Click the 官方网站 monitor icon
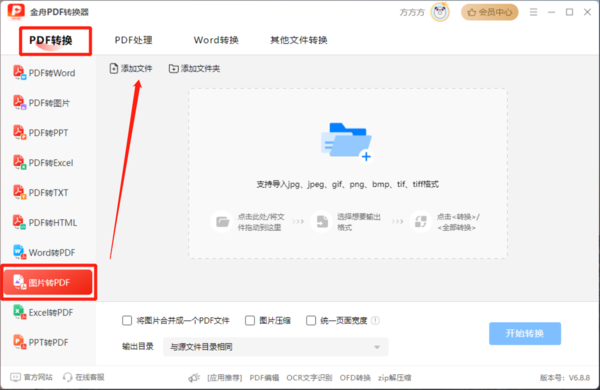Image resolution: width=600 pixels, height=390 pixels. (15, 377)
